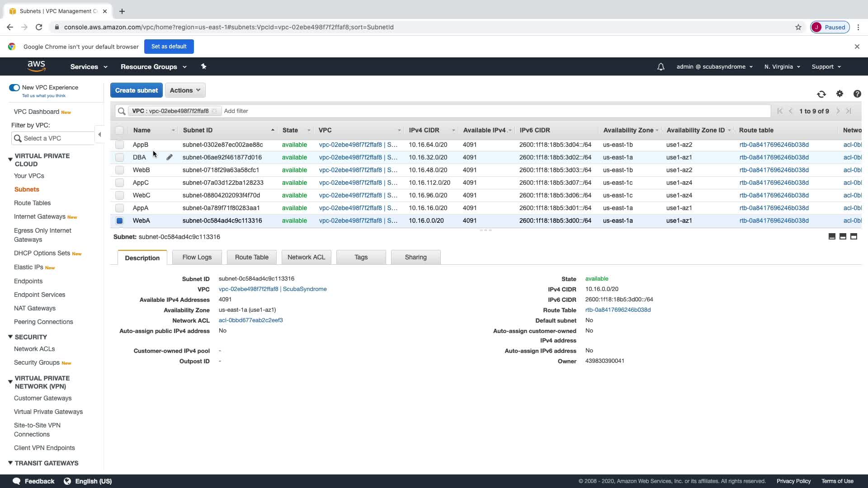Open the Network ACL link in description
This screenshot has width=868, height=488.
click(x=250, y=320)
